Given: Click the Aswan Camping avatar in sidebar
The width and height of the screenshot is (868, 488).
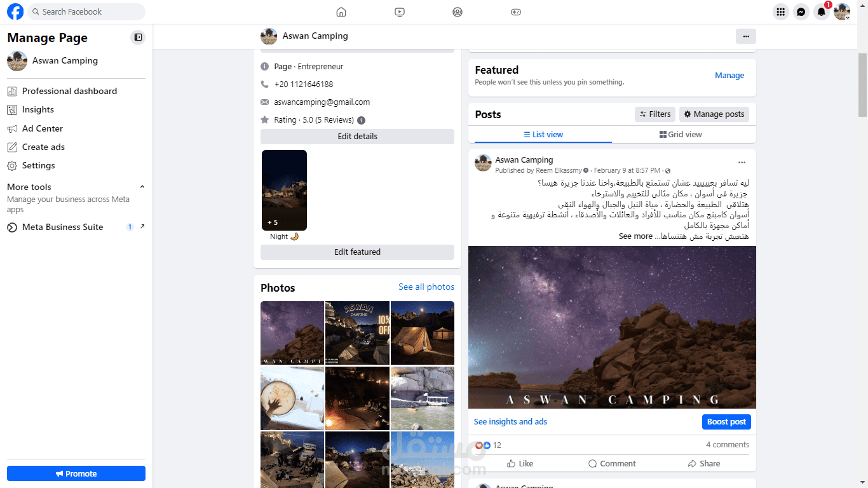Looking at the screenshot, I should [x=17, y=61].
